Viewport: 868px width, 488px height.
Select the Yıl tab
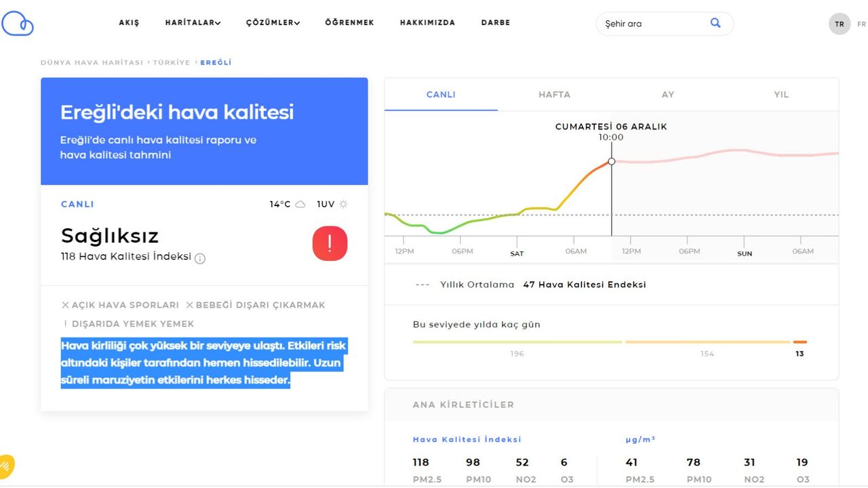point(781,95)
